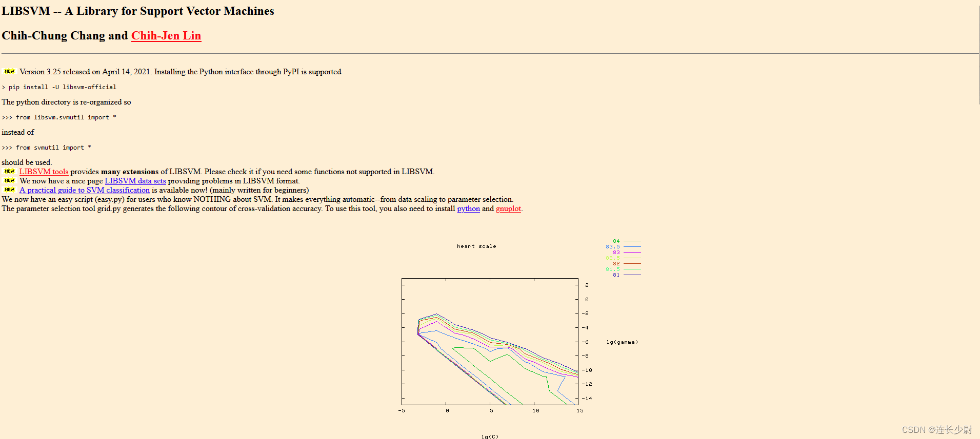Open the LIBSVM tools link
This screenshot has width=980, height=439.
pyautogui.click(x=44, y=172)
